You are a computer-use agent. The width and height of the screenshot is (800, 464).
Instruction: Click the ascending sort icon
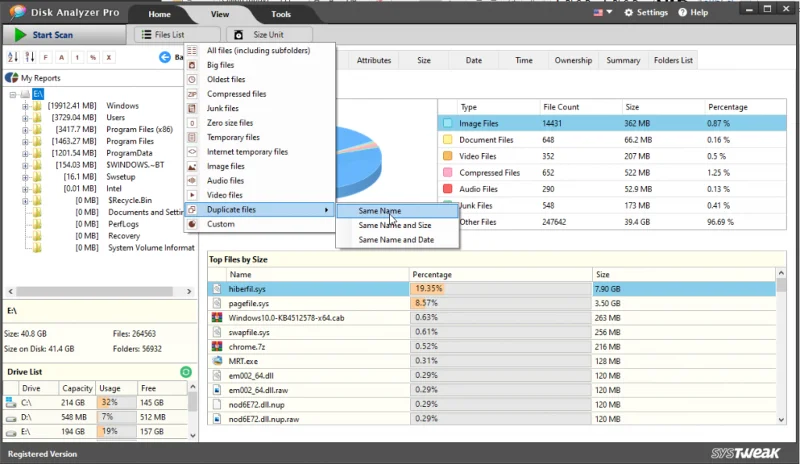(x=13, y=57)
